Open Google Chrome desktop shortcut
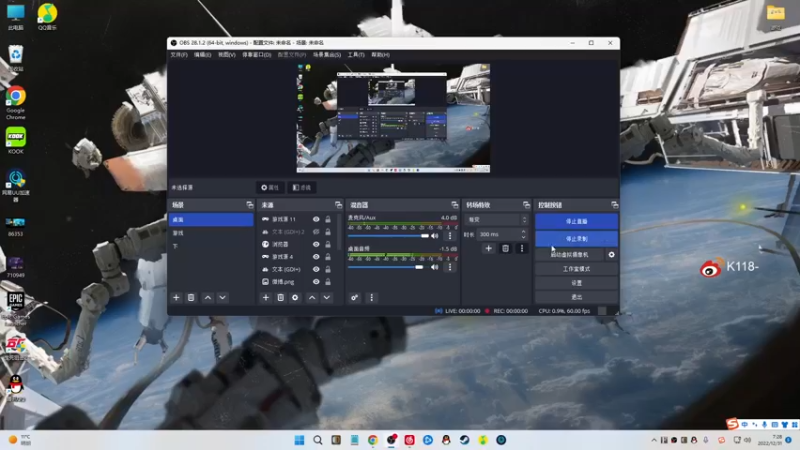Screen dimensions: 800x450 click(x=16, y=103)
